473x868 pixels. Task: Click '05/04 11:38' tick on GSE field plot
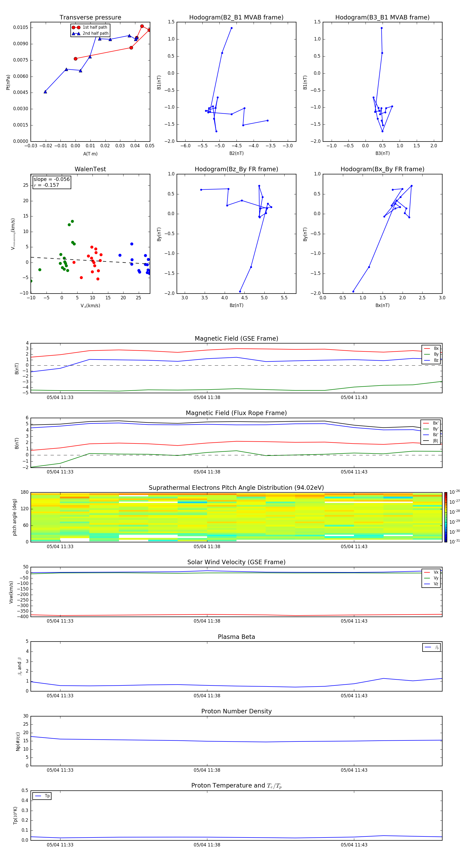pos(207,398)
